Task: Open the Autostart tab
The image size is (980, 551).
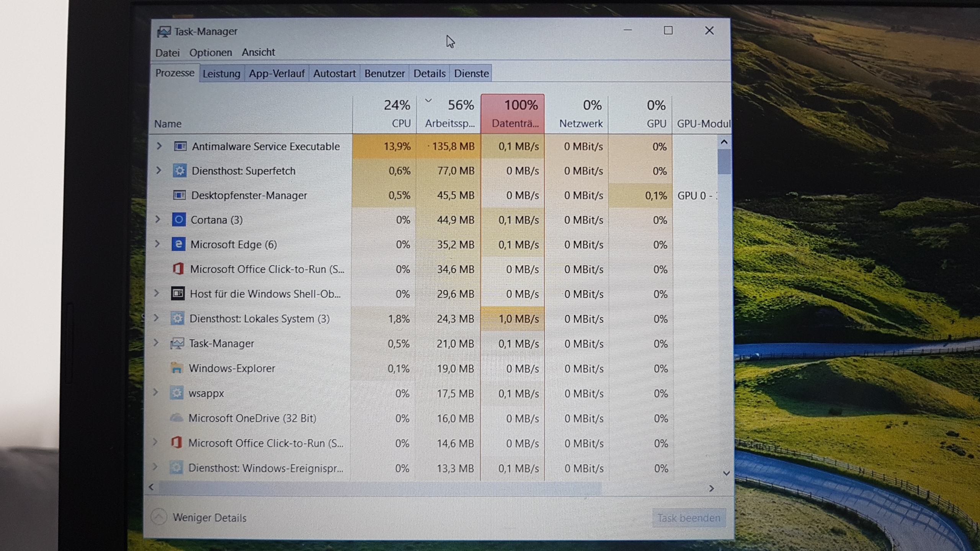Action: (334, 73)
